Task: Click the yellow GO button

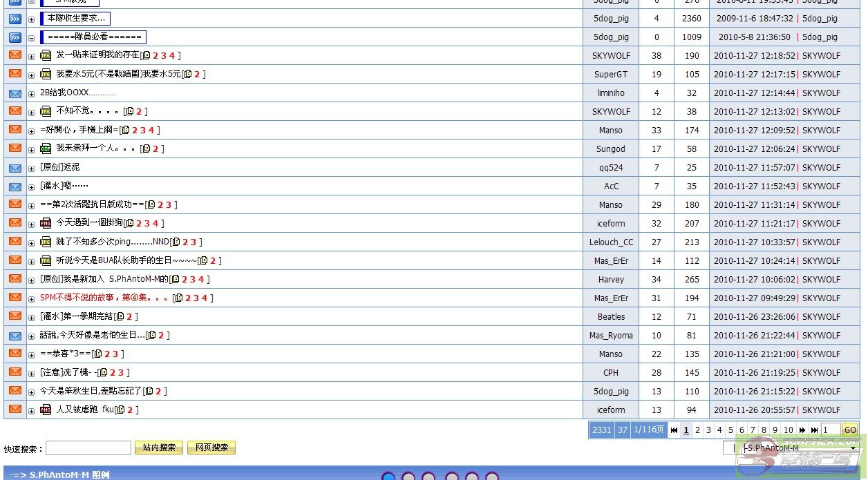Action: [850, 430]
